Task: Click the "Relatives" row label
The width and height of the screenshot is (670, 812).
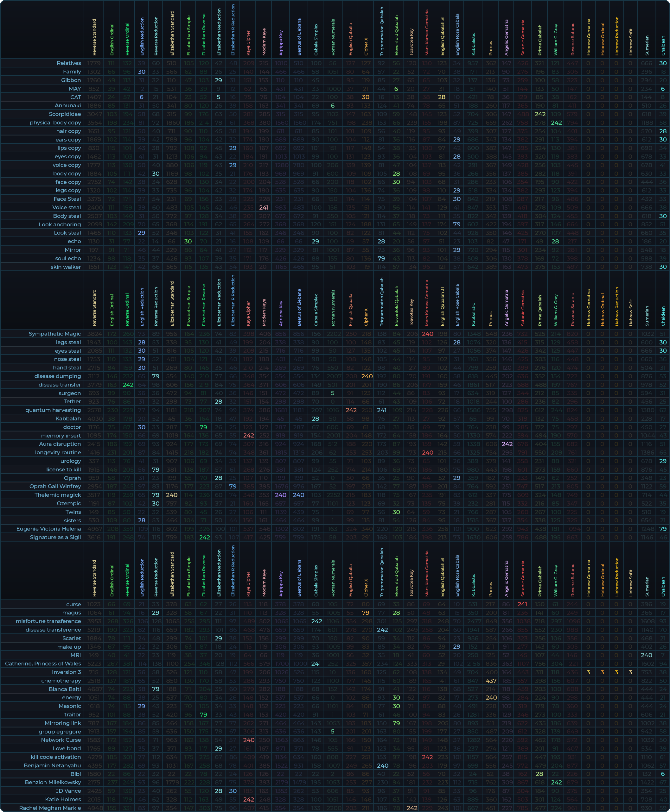Action: [69, 63]
